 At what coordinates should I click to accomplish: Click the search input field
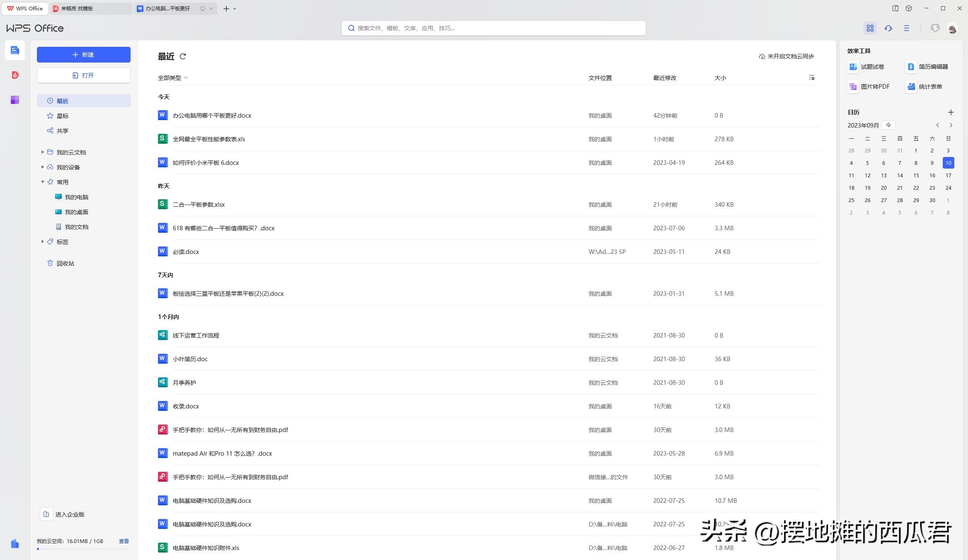point(493,28)
